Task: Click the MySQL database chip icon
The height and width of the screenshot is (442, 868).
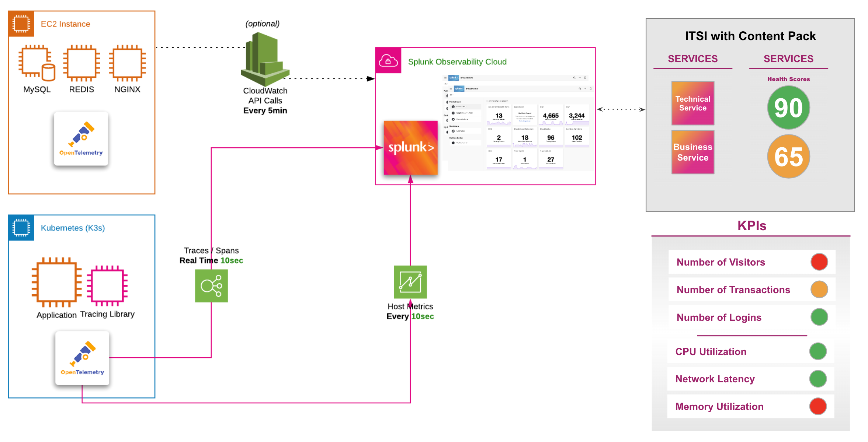Action: (x=36, y=63)
